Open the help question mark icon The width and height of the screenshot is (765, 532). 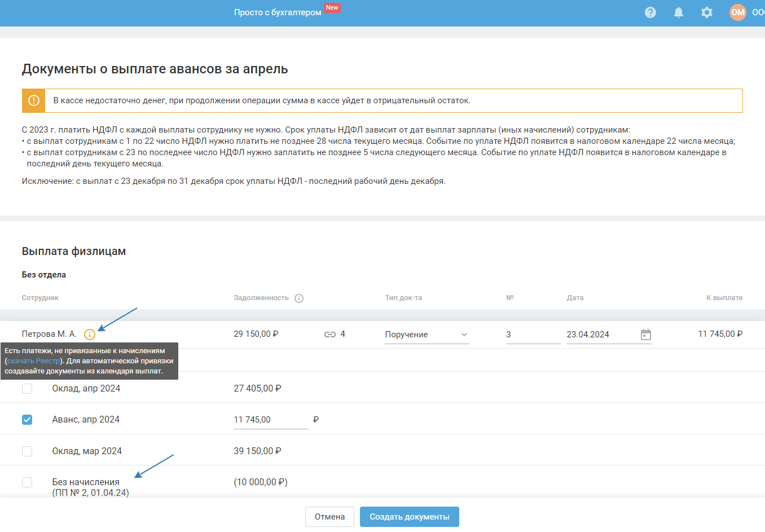pos(650,12)
